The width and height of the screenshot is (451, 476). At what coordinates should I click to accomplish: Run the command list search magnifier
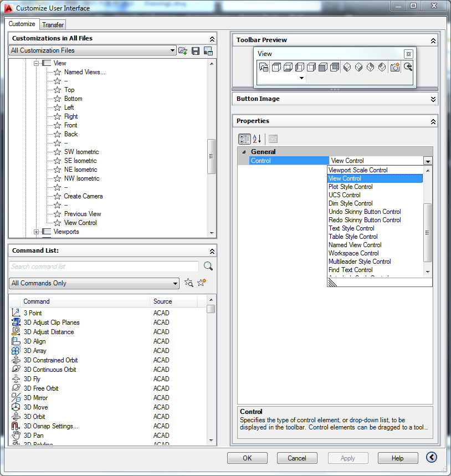pyautogui.click(x=208, y=267)
